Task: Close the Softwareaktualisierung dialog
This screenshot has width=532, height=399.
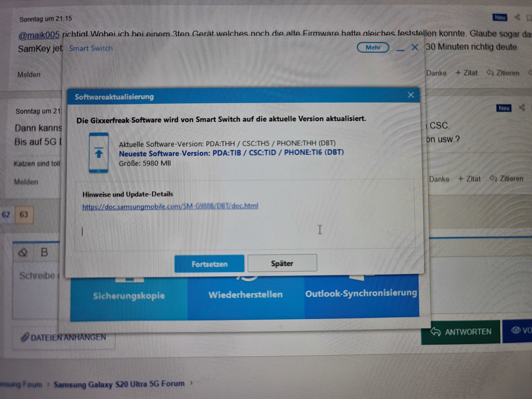Action: point(411,95)
